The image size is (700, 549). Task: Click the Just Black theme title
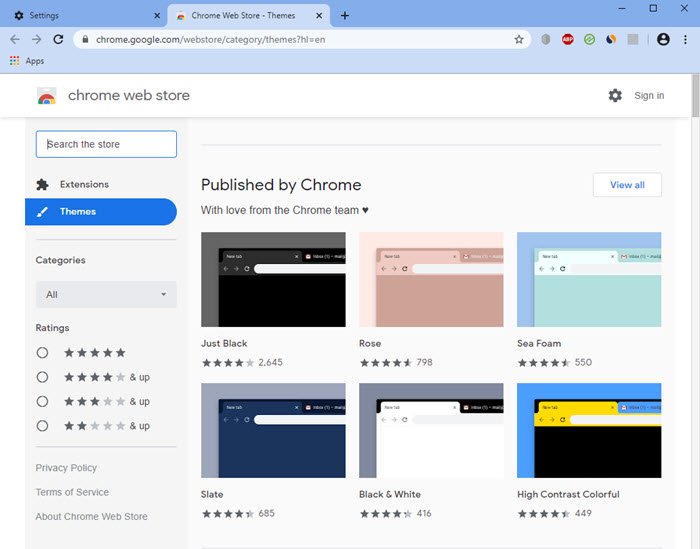coord(224,343)
